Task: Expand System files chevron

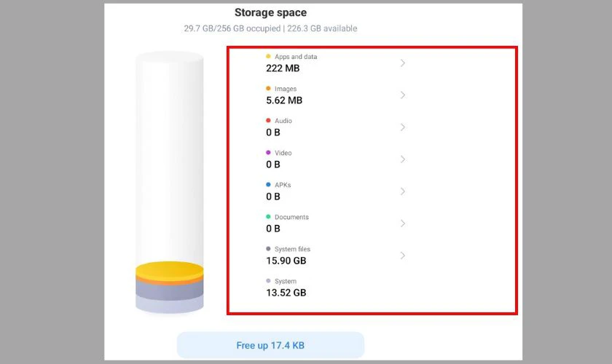Action: [403, 255]
